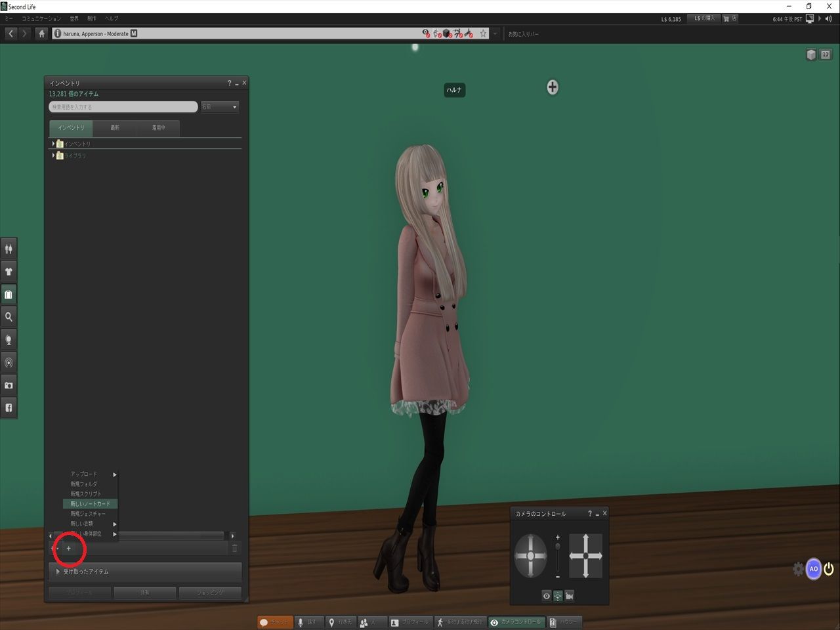Expand the ライブラリ folder in the tree
The image size is (840, 630).
click(x=53, y=156)
